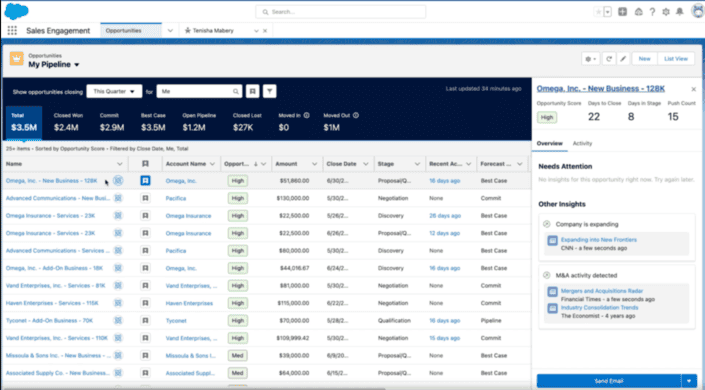
Task: Open the Stage column header dropdown
Action: (x=417, y=164)
